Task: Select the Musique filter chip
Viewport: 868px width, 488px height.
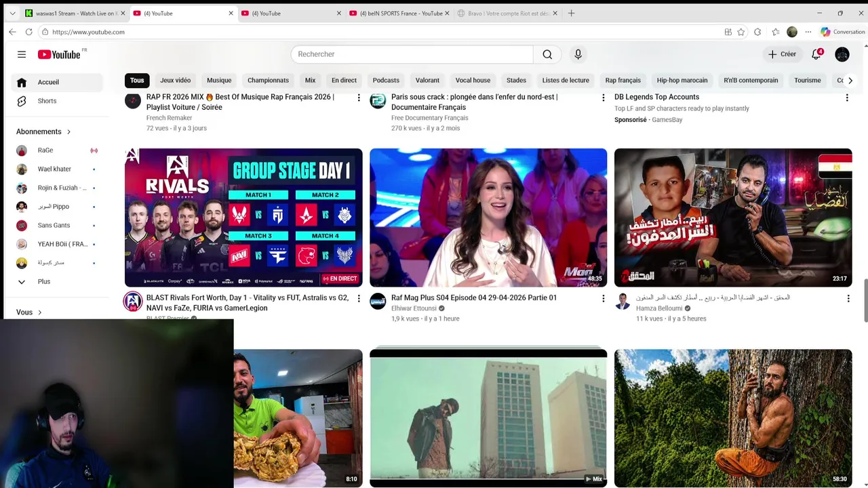Action: coord(219,81)
